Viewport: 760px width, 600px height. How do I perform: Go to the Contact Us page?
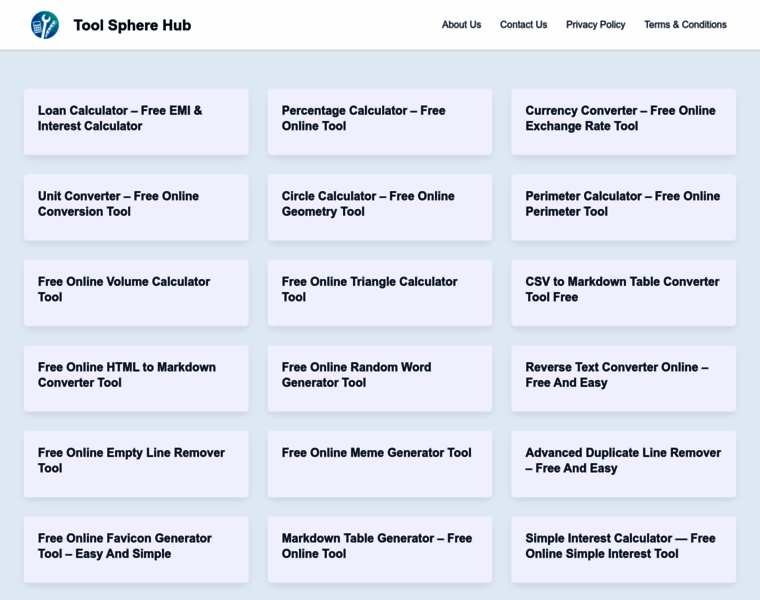point(523,25)
